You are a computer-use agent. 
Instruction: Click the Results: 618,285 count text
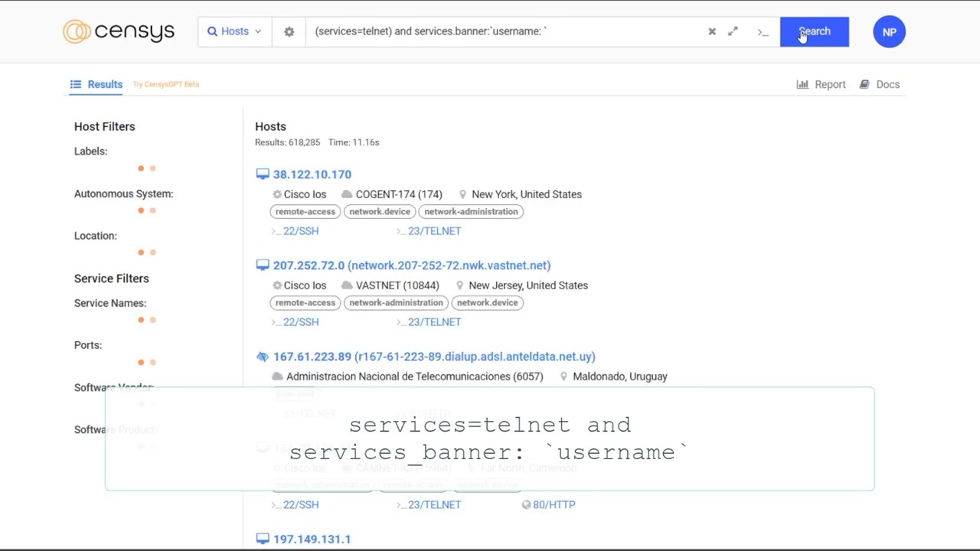(287, 142)
